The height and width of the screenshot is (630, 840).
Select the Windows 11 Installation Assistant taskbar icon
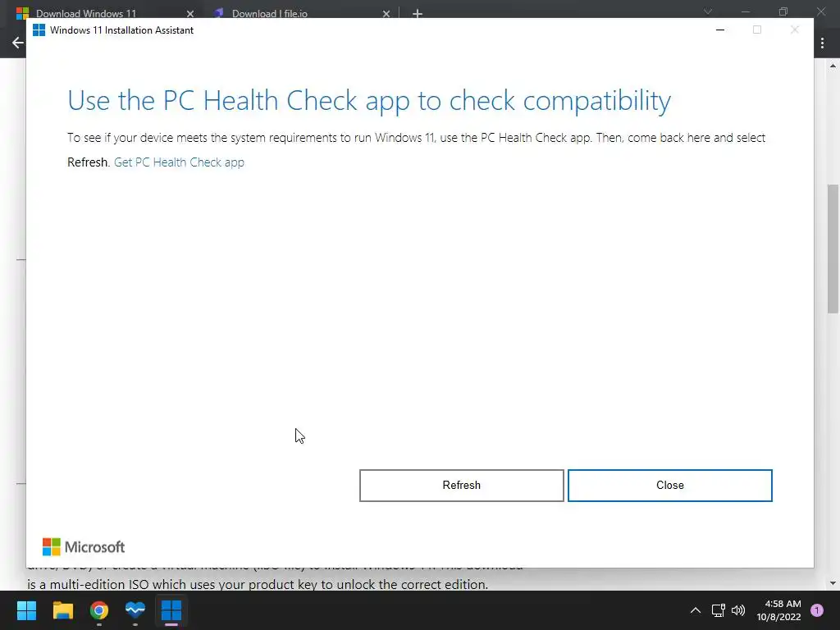pos(171,610)
